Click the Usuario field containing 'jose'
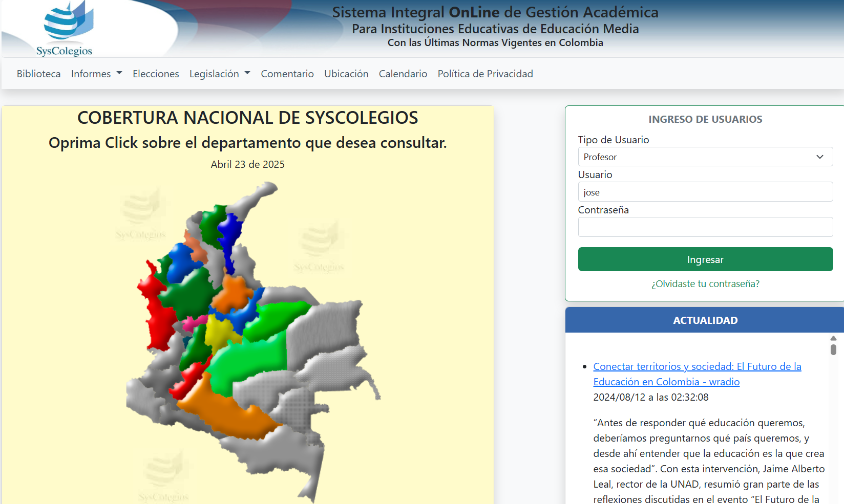 pos(705,191)
